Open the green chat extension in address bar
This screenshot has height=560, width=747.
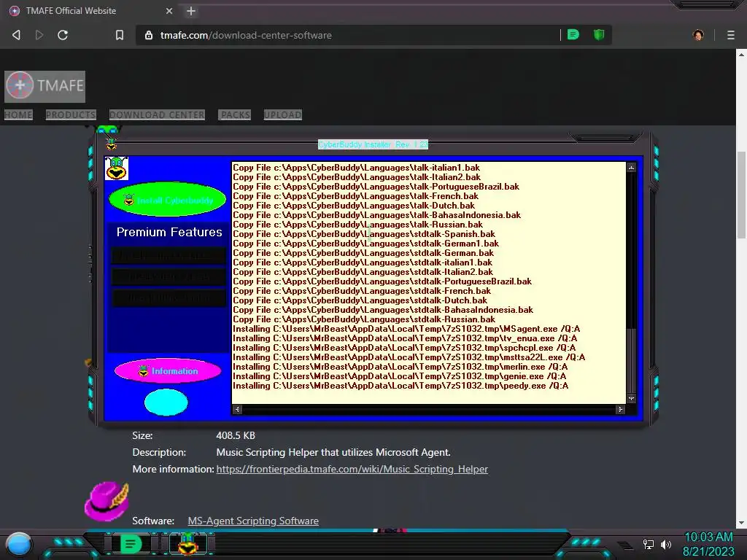pos(573,35)
